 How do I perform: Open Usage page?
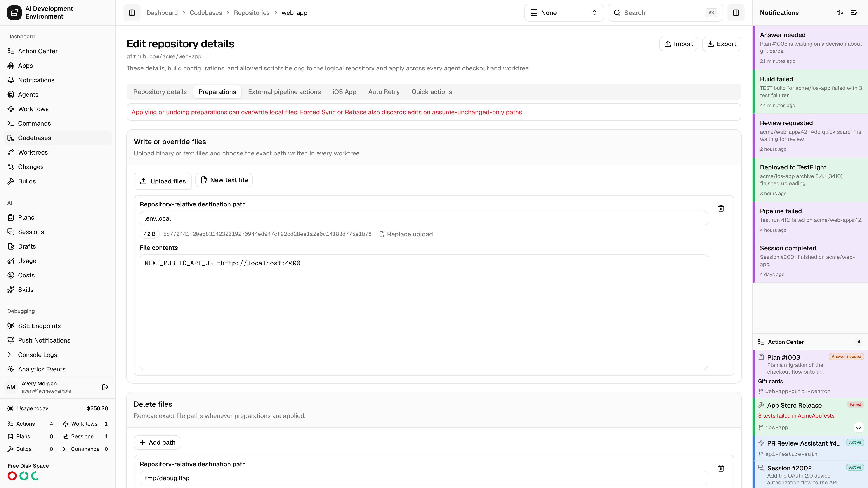coord(58,261)
